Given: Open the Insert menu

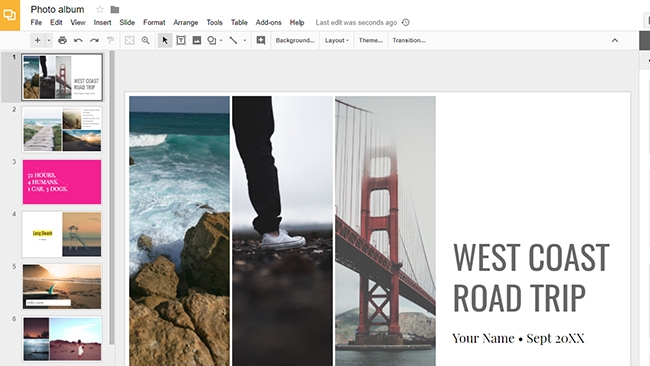Looking at the screenshot, I should point(102,22).
